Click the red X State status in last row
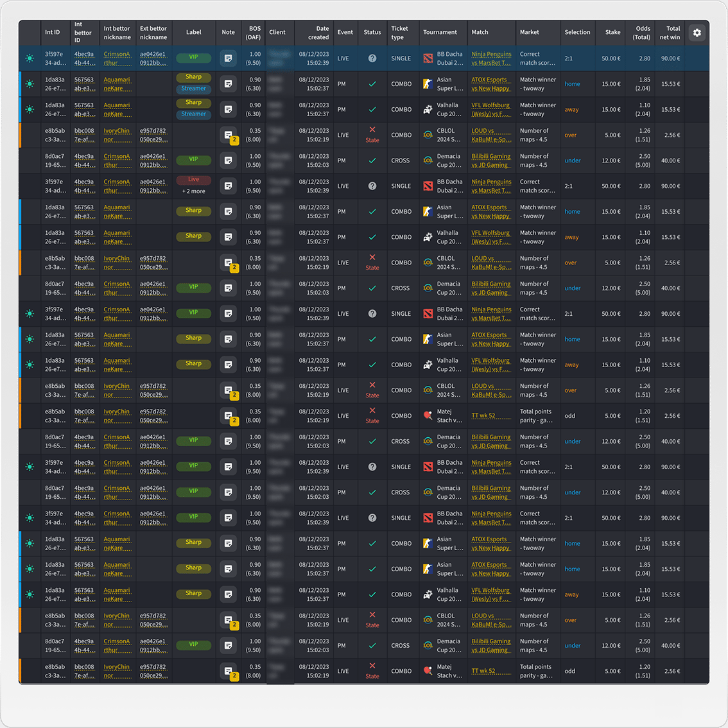The image size is (728, 728). (372, 670)
